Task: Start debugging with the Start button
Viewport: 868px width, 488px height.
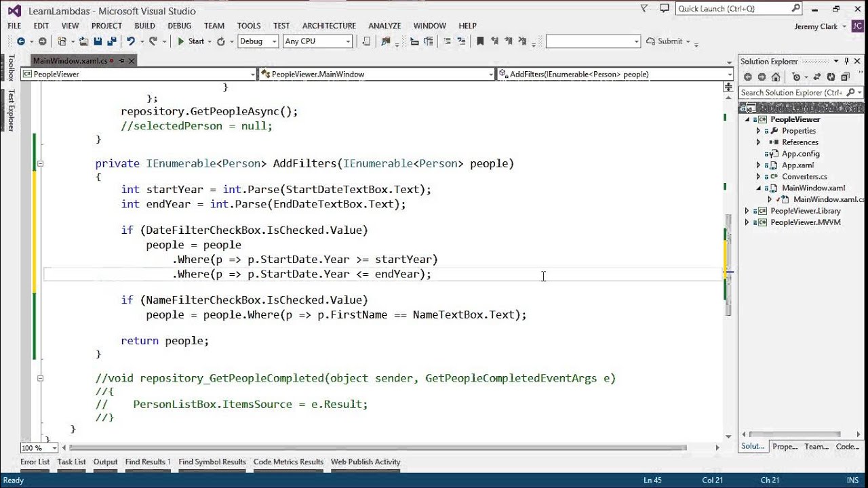Action: point(191,41)
